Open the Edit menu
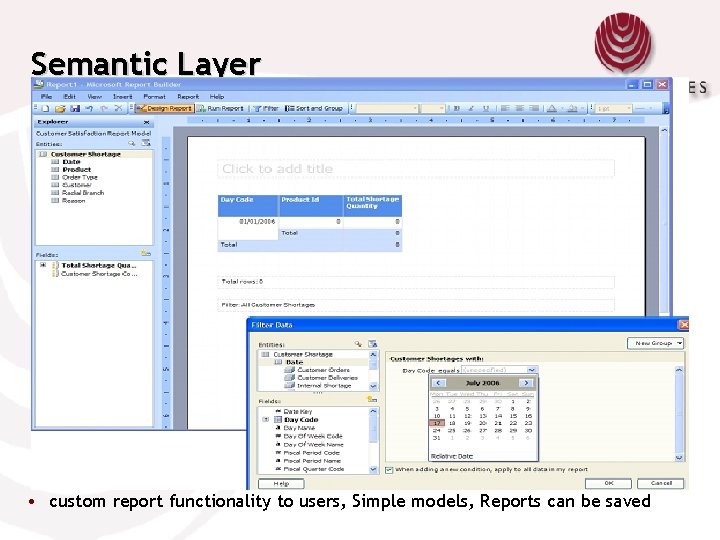The width and height of the screenshot is (720, 540). [69, 97]
